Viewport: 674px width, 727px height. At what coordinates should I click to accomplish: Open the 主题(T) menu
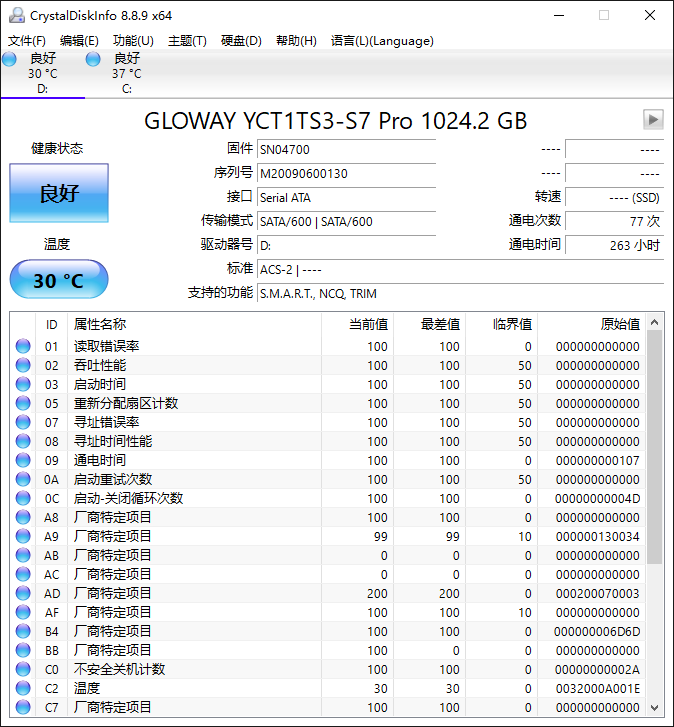(187, 41)
